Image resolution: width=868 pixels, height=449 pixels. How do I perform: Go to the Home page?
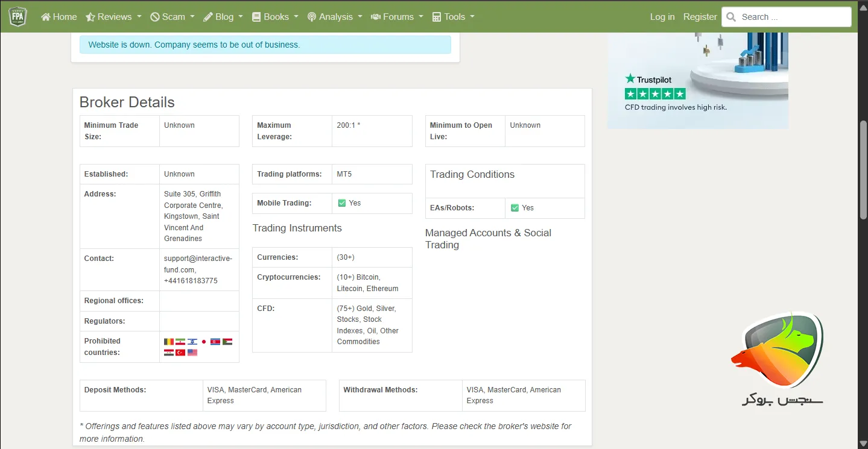click(59, 17)
